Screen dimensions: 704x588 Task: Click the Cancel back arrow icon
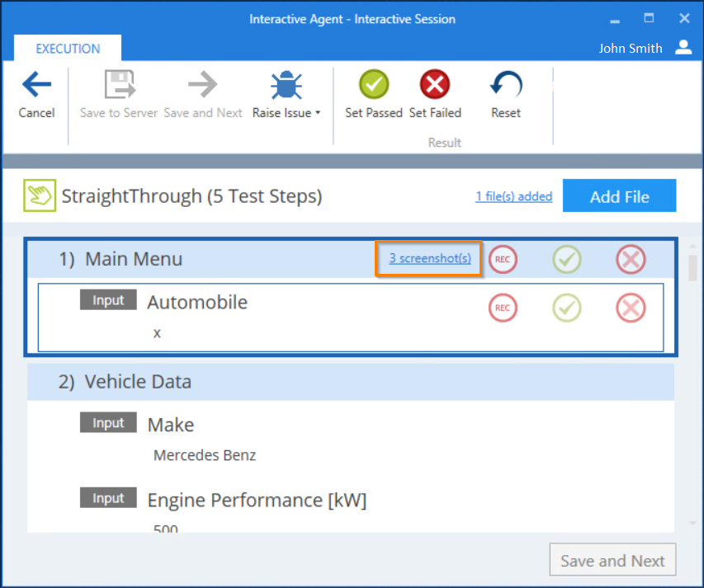[x=36, y=84]
